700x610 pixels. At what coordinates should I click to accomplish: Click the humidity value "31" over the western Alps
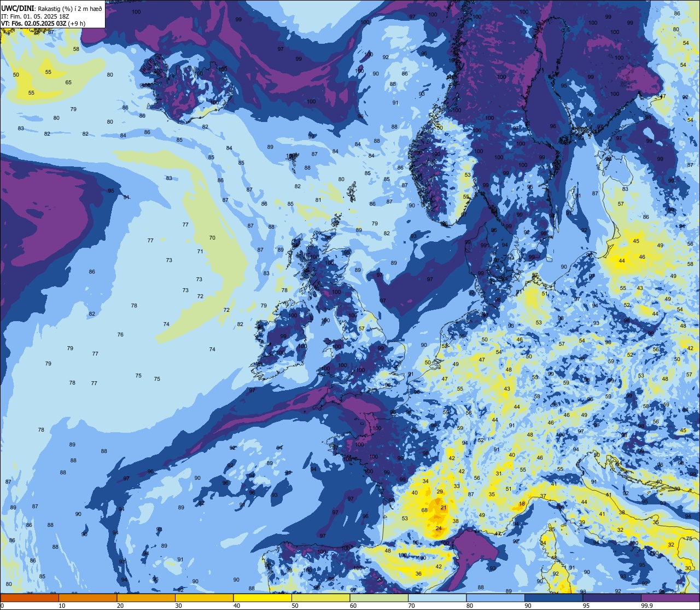499,474
